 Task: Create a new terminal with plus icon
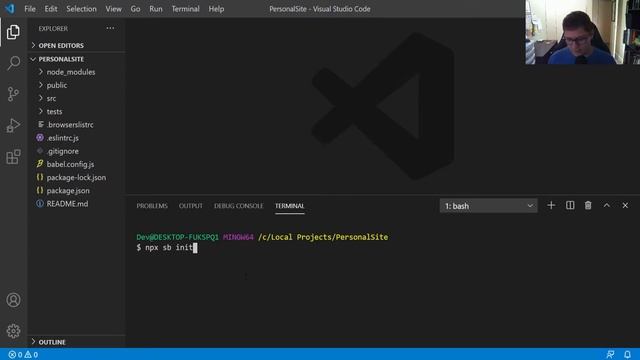click(x=551, y=206)
